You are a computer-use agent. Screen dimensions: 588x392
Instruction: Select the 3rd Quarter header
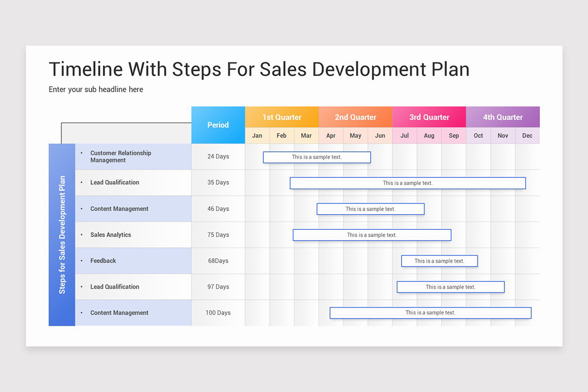(x=429, y=117)
